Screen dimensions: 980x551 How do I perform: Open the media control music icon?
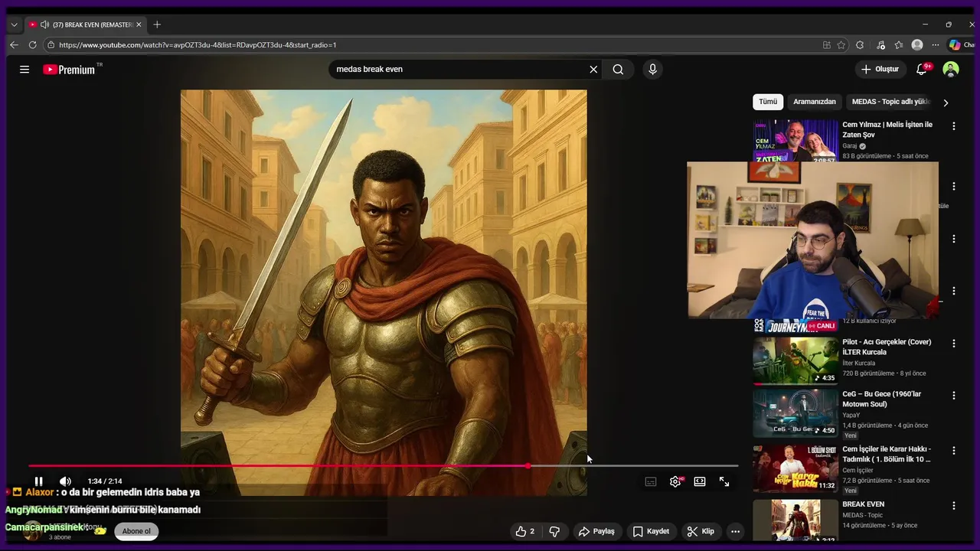click(x=881, y=45)
